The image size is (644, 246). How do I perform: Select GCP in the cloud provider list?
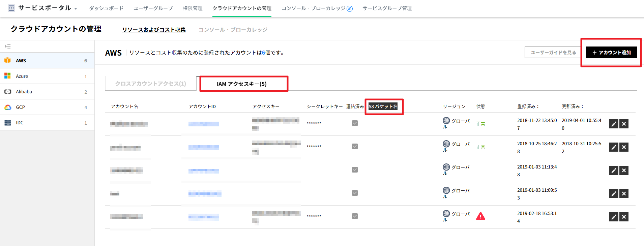(x=20, y=107)
